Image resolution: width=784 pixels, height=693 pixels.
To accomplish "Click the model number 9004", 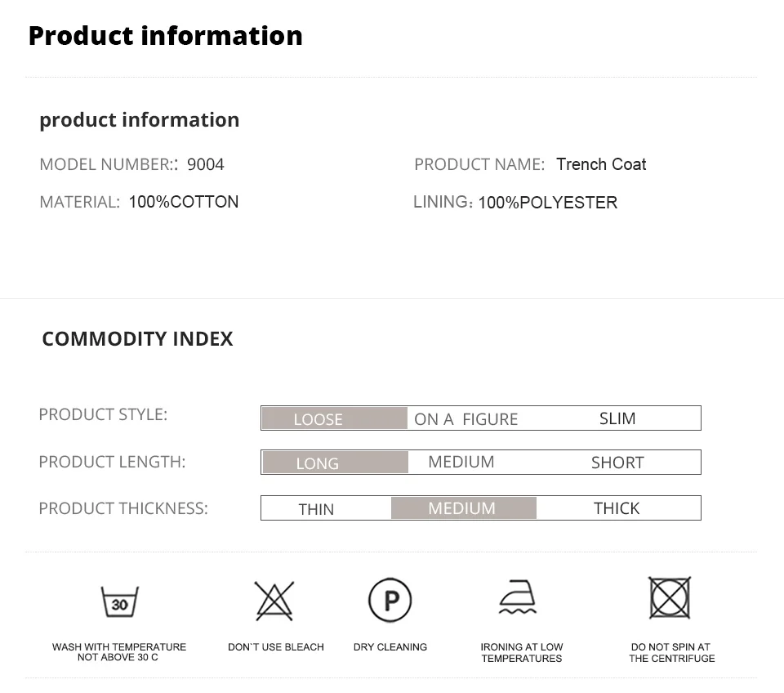I will 206,164.
